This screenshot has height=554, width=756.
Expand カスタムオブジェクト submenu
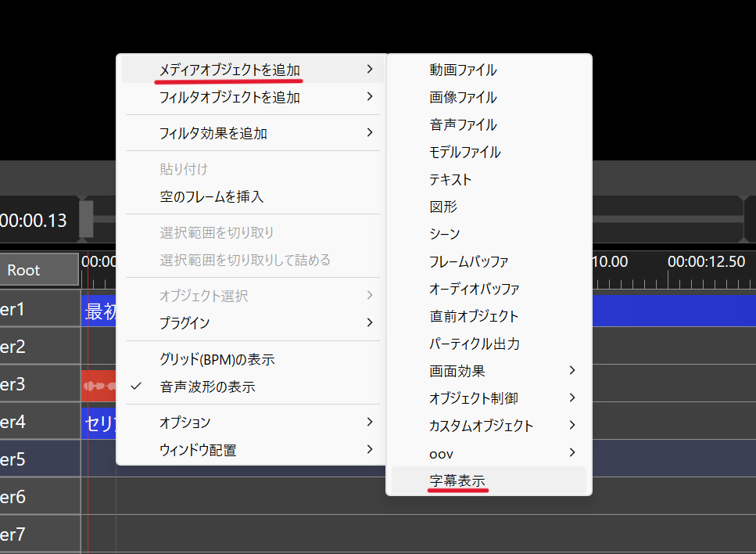tap(572, 426)
